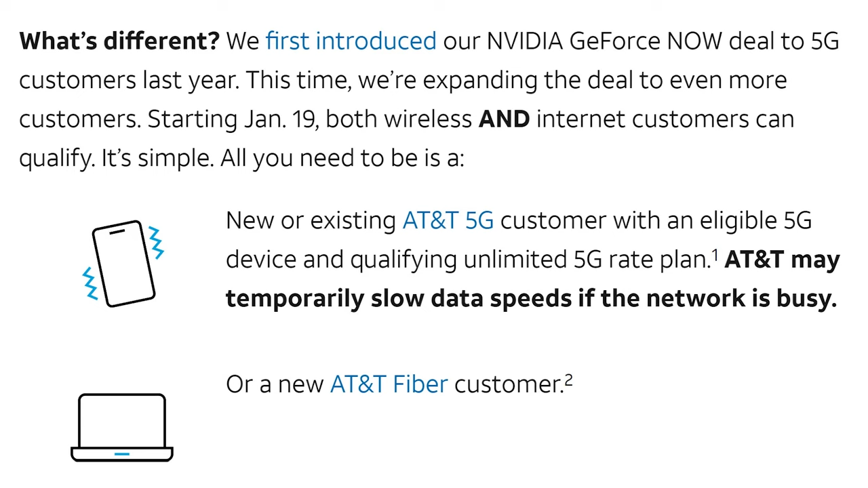Click the blue indicator line on laptop base
The height and width of the screenshot is (488, 868).
[x=122, y=453]
